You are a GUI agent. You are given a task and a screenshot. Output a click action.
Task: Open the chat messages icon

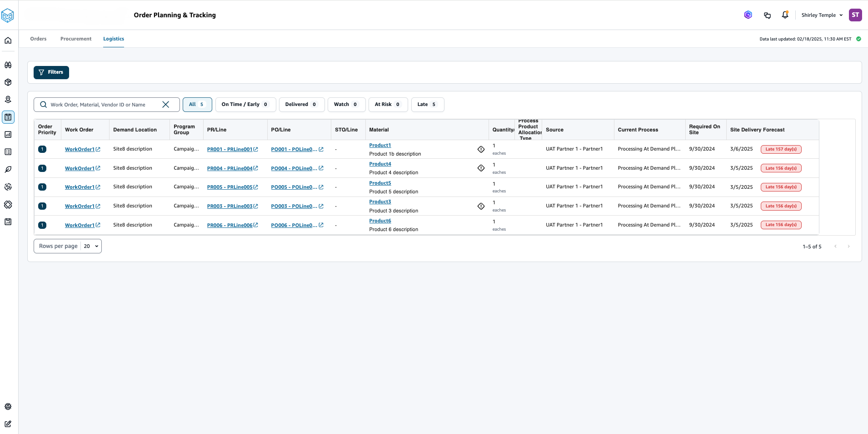[x=767, y=15]
